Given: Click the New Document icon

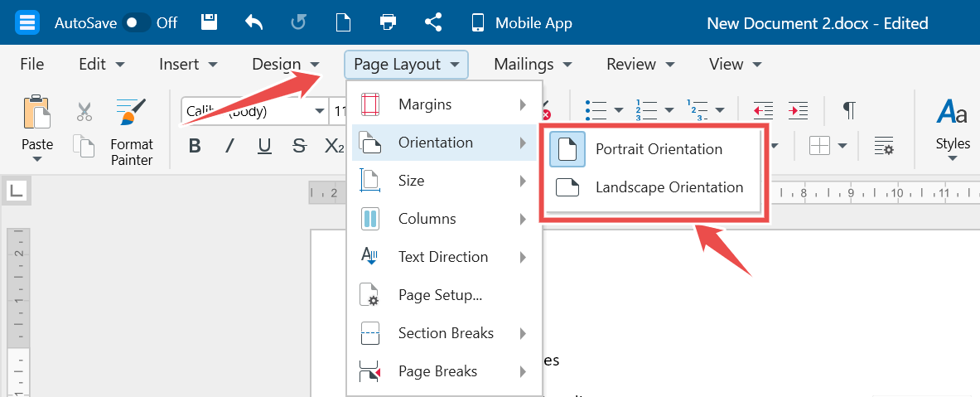Looking at the screenshot, I should pos(343,23).
